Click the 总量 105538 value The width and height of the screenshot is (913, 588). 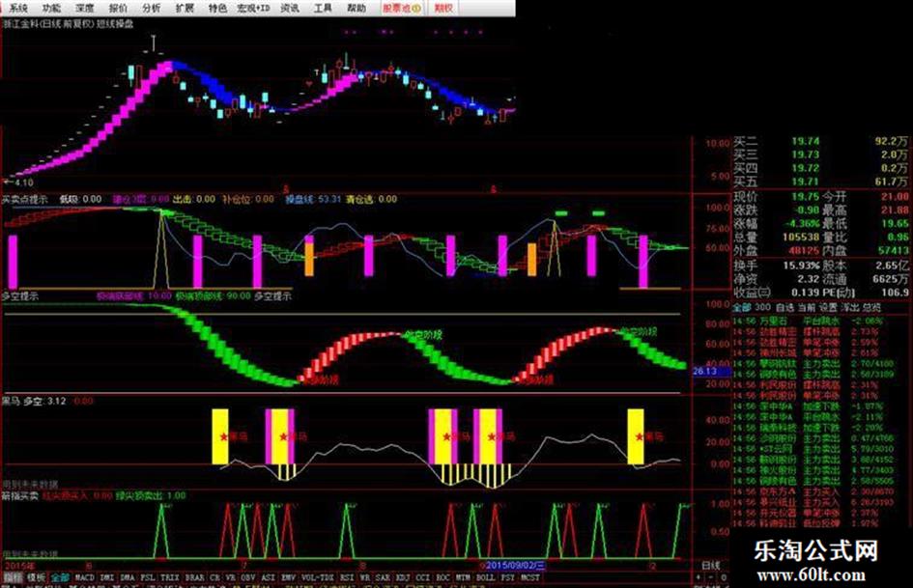(x=801, y=237)
